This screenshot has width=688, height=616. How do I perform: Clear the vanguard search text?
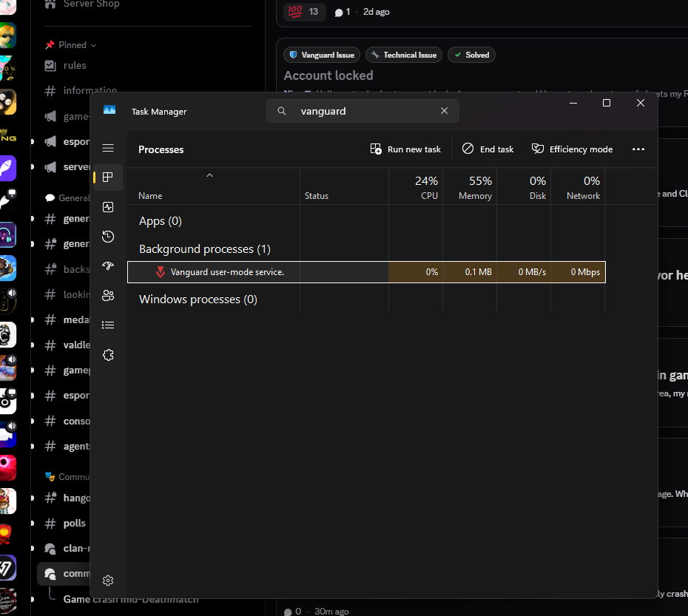click(x=444, y=111)
